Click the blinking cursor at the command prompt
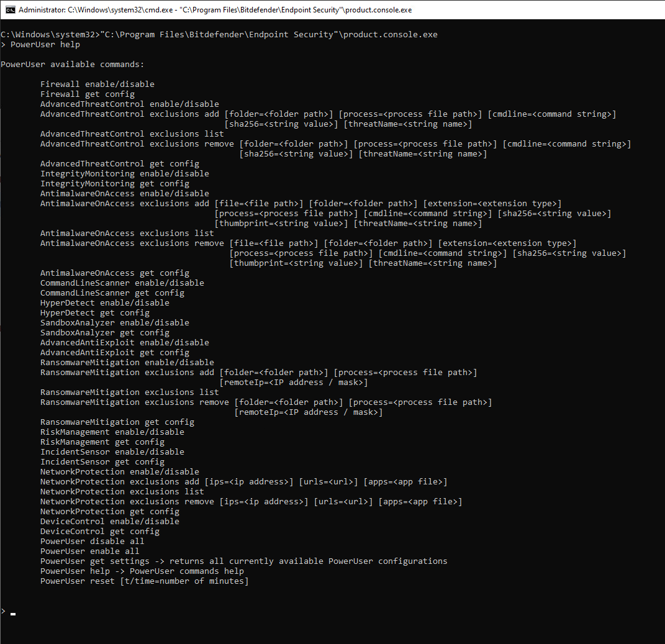Screen dimensions: 665x644 (x=12, y=614)
